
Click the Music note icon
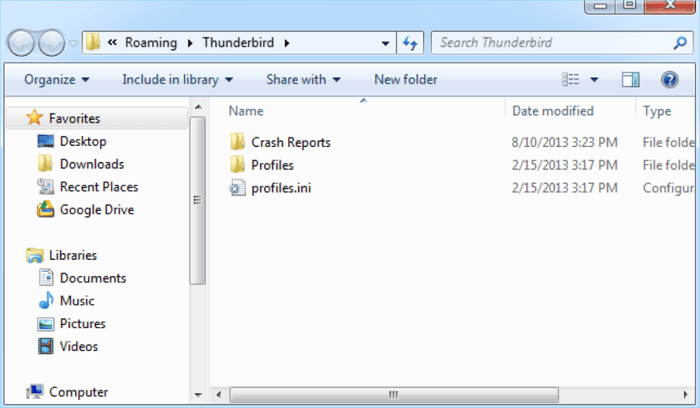46,300
